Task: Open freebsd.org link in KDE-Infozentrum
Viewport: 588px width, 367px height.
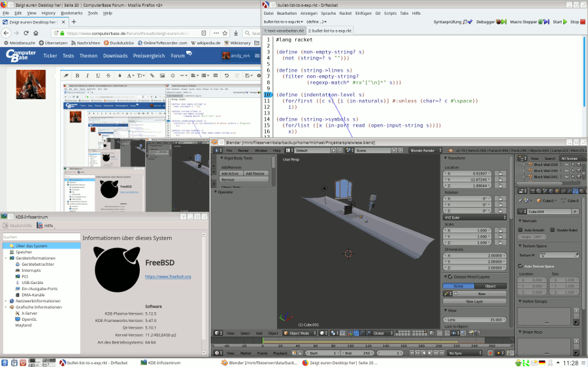Action: click(x=168, y=277)
